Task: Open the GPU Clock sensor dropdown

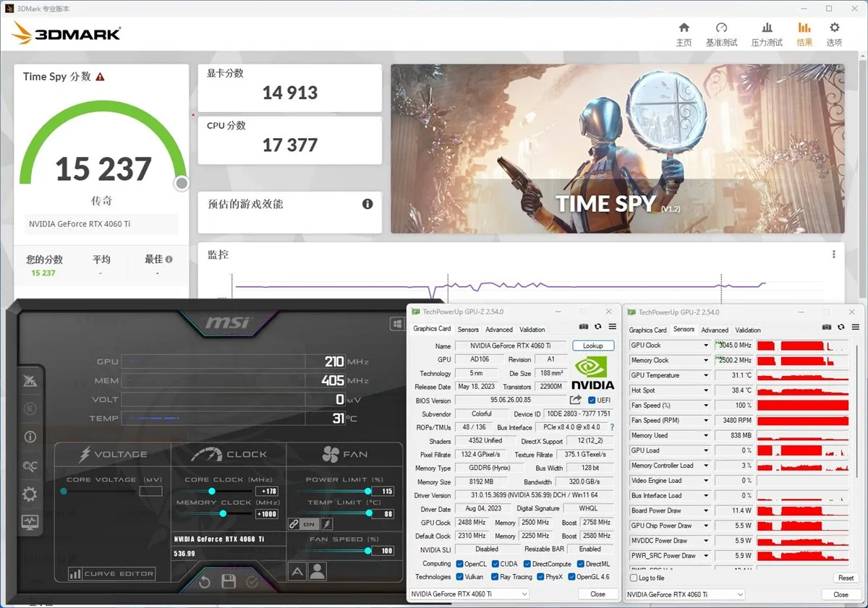Action: [x=706, y=346]
